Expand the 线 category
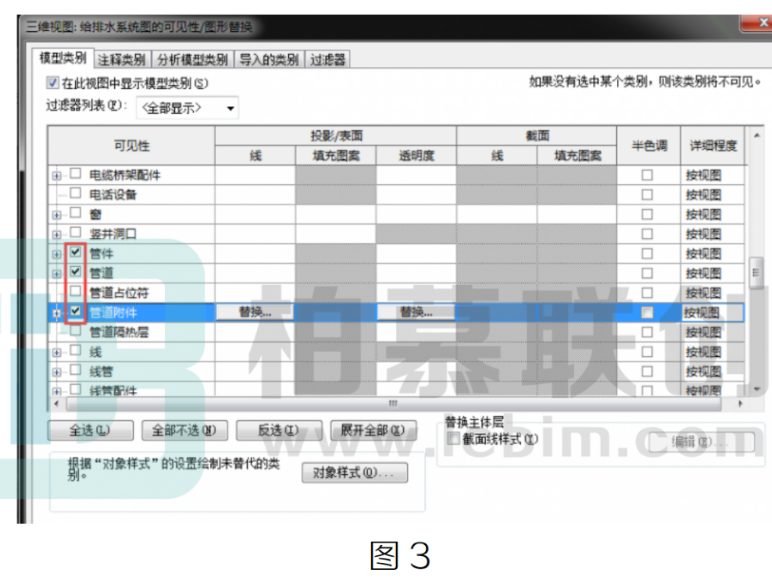 pyautogui.click(x=57, y=353)
